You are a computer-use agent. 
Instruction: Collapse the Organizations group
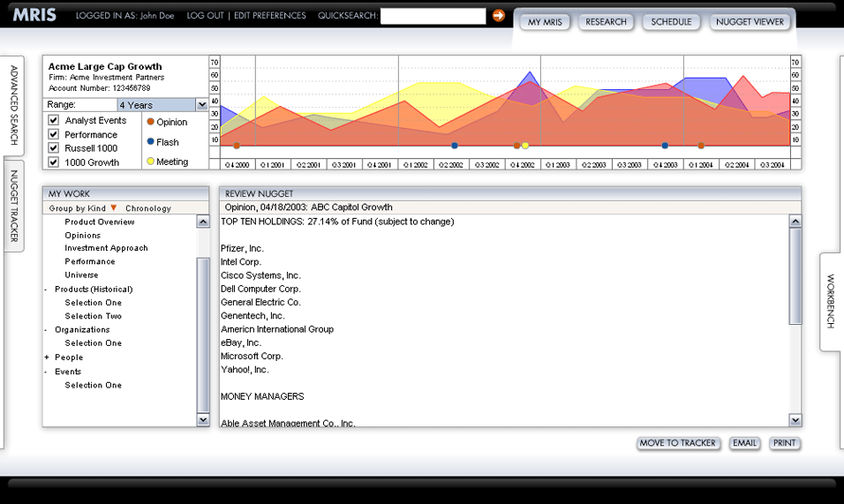click(46, 330)
